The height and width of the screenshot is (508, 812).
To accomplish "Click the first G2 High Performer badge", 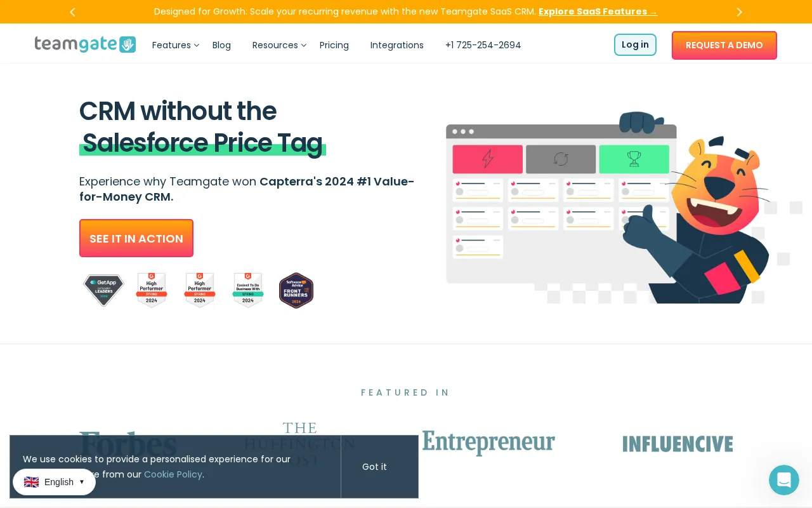I will click(152, 290).
